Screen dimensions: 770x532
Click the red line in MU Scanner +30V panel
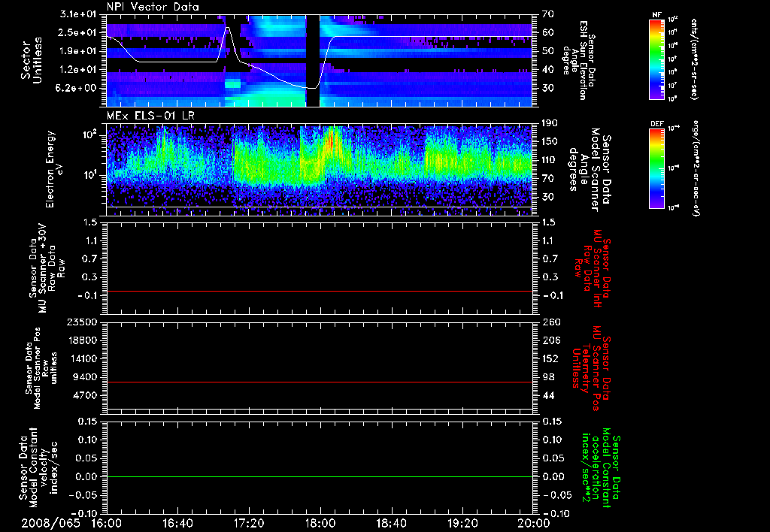(x=320, y=291)
